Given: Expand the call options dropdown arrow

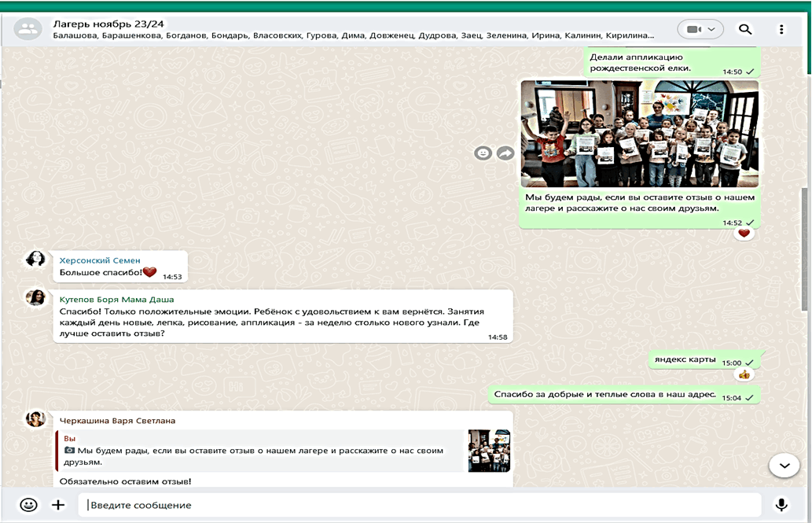Looking at the screenshot, I should pos(712,30).
